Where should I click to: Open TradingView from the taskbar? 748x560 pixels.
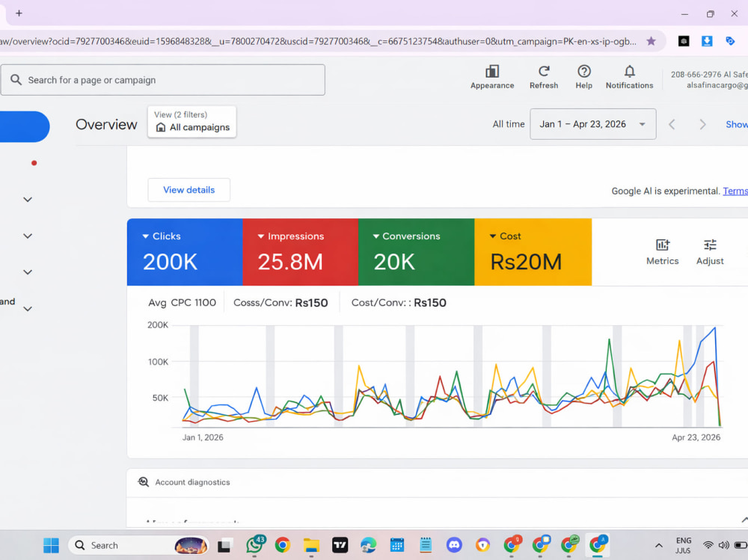(x=340, y=545)
